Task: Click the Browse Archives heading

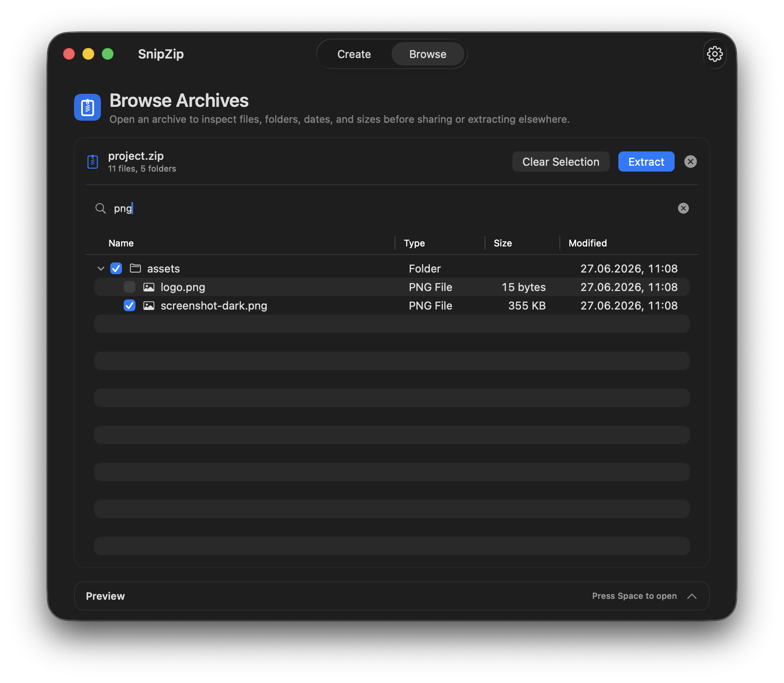Action: [179, 101]
